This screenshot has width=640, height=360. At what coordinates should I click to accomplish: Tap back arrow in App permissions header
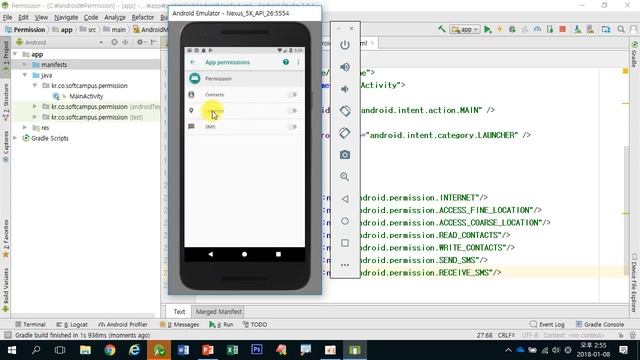point(193,62)
